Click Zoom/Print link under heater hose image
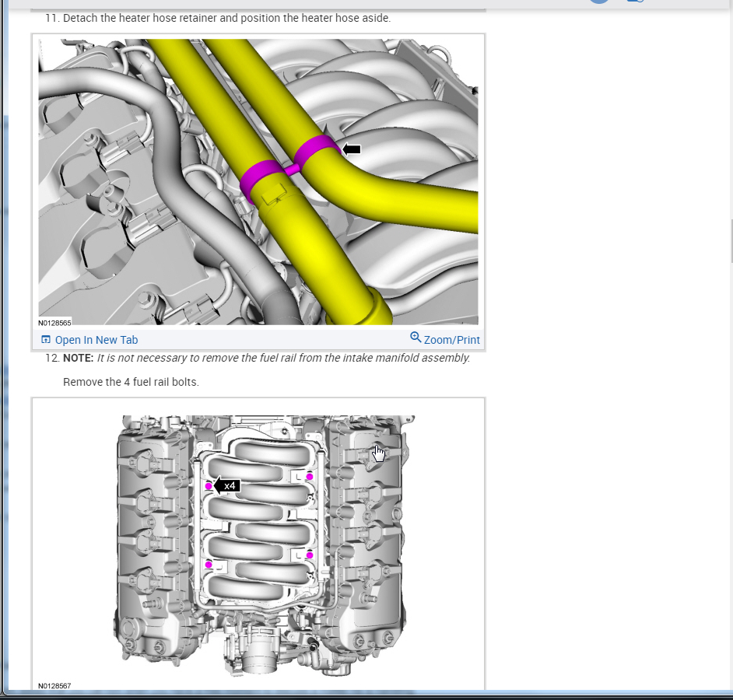Image resolution: width=733 pixels, height=700 pixels. (x=451, y=340)
